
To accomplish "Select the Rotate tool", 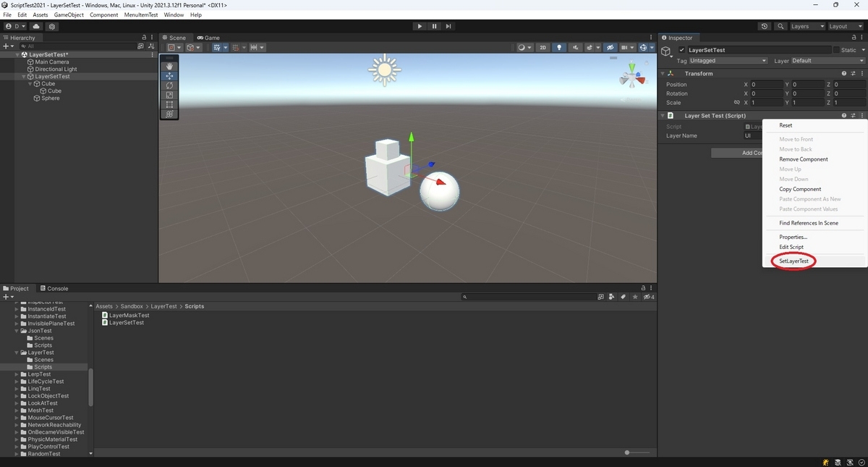I will (169, 85).
